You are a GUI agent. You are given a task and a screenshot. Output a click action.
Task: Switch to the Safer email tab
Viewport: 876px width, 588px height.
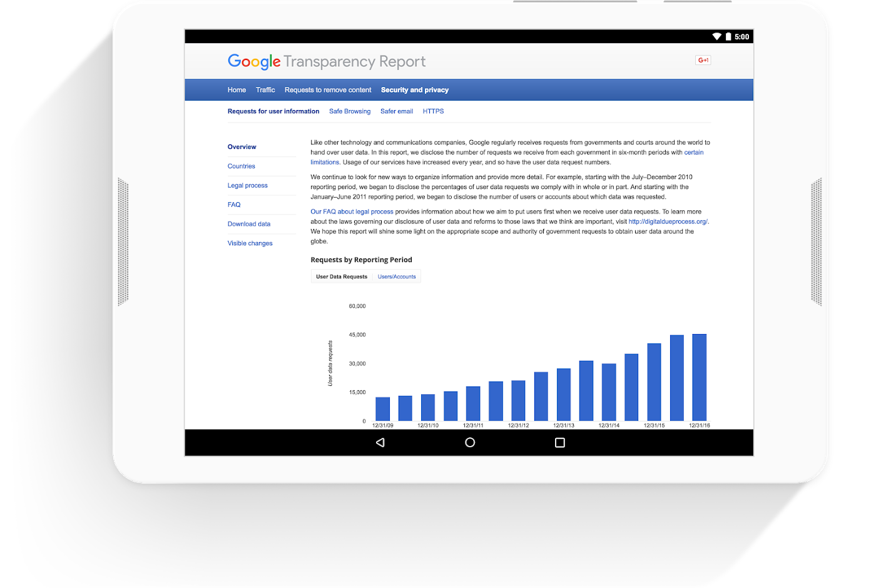397,111
